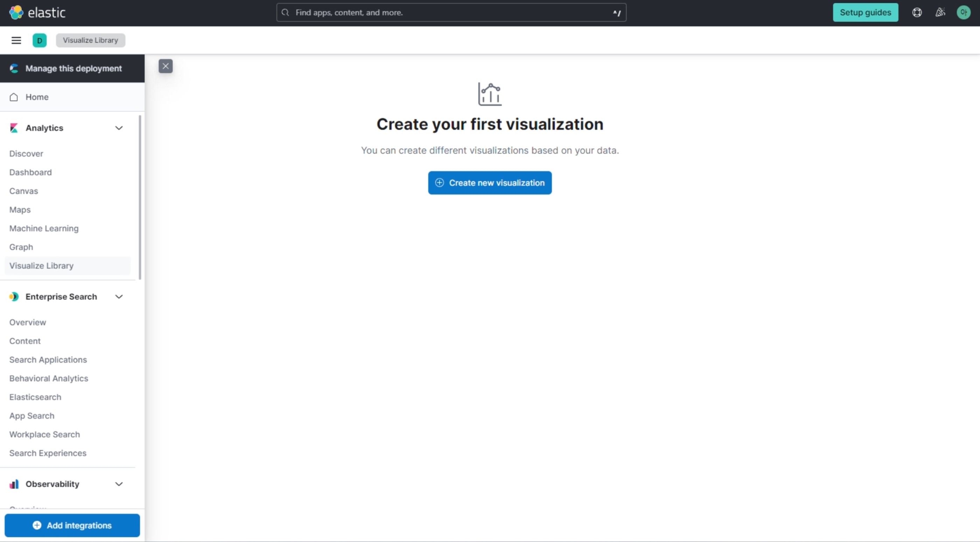
Task: Click the Elastic logo in the header
Action: [x=37, y=13]
